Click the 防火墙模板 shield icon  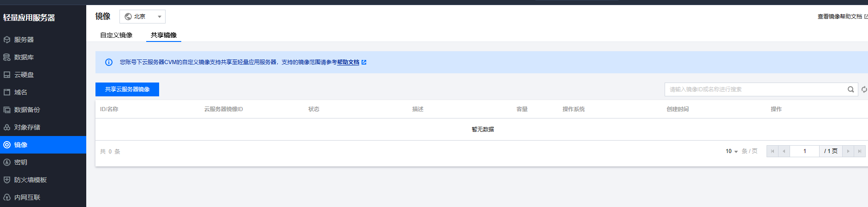point(7,180)
